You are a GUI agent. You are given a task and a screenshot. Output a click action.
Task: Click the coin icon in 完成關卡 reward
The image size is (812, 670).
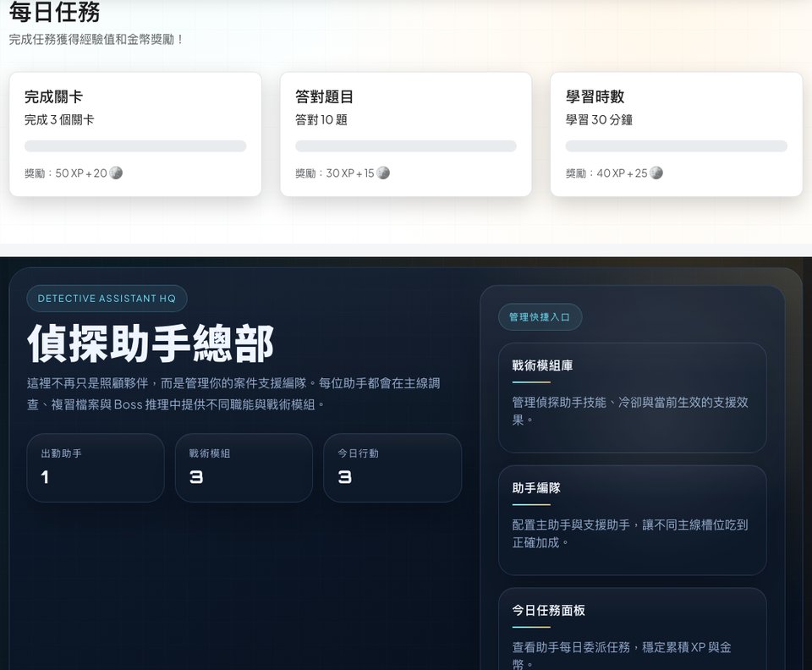116,173
